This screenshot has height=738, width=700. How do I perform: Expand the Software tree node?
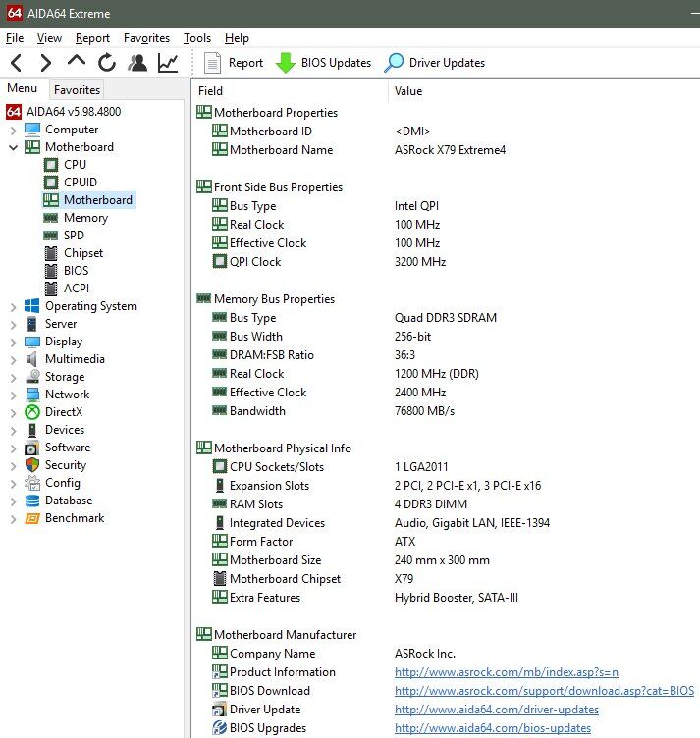(x=13, y=448)
